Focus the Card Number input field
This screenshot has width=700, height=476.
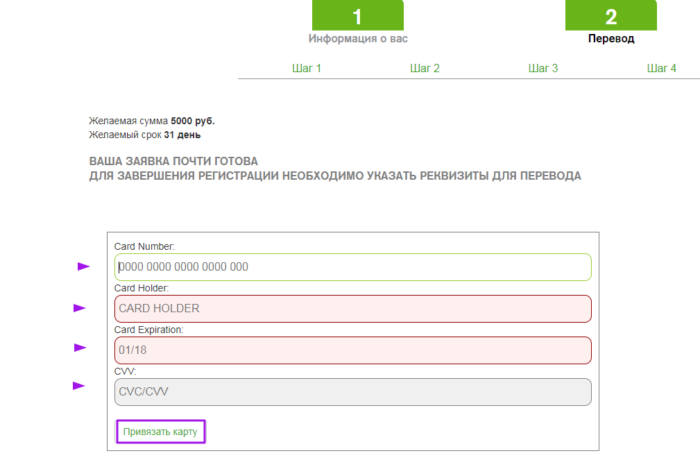(x=353, y=267)
